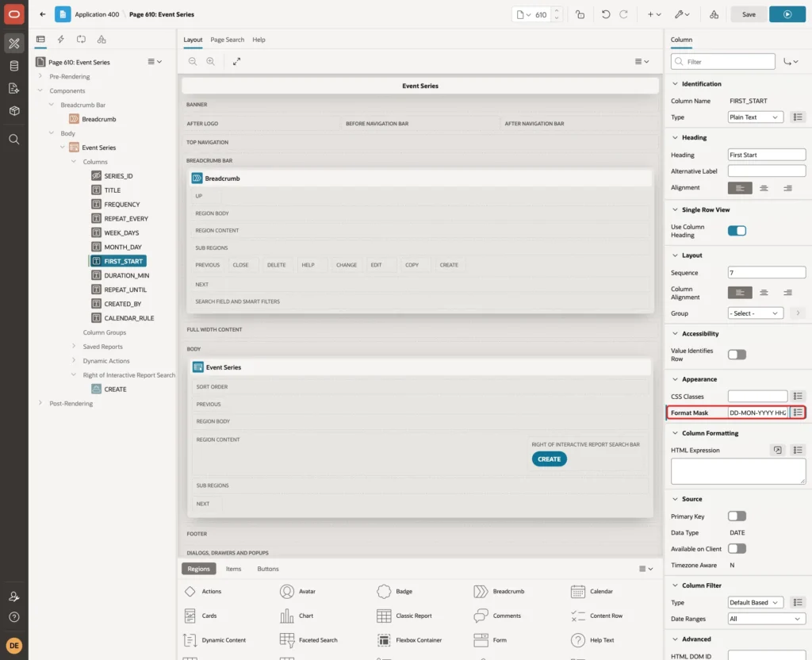Screen dimensions: 812x660
Task: Switch the gallery to the Buttons tab
Action: tap(268, 569)
